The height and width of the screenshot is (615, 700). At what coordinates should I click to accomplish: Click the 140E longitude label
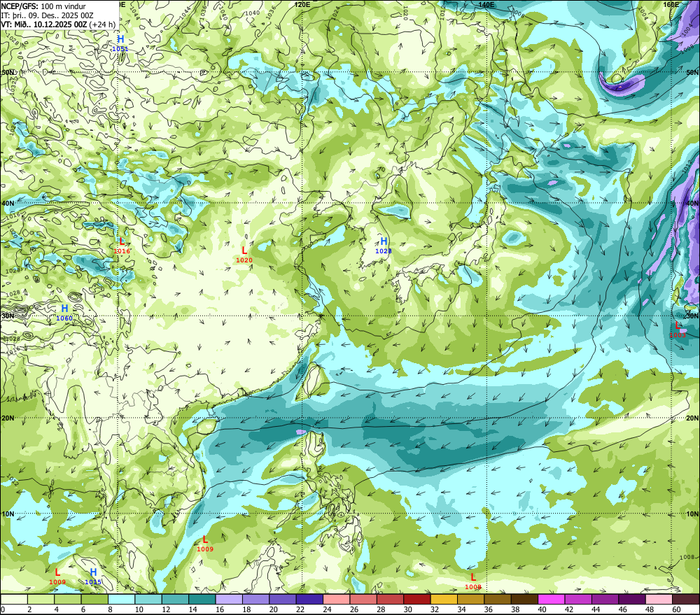(x=486, y=4)
